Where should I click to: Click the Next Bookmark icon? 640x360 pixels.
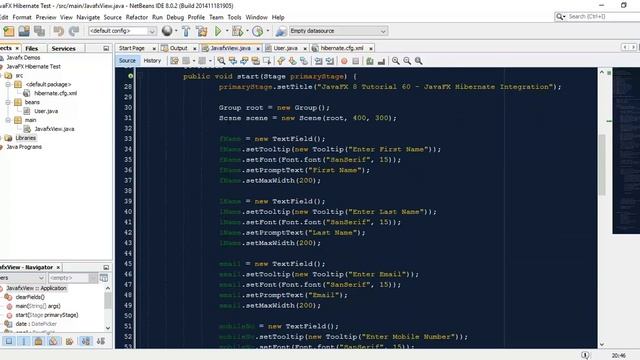tap(292, 61)
